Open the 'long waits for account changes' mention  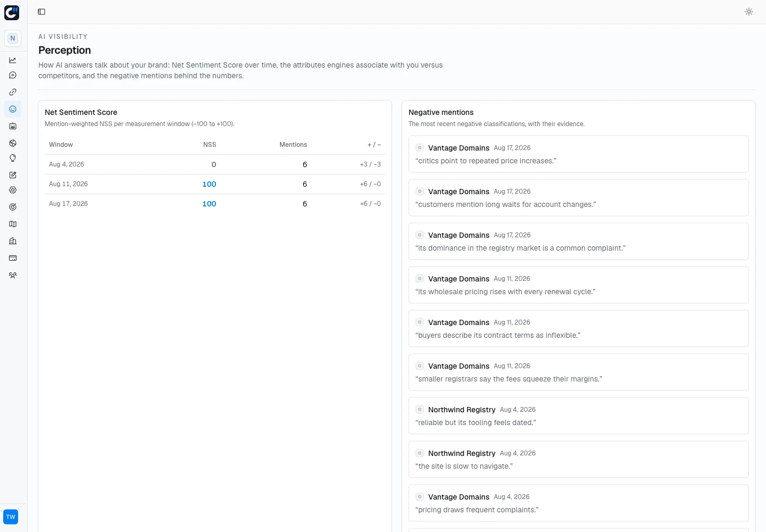click(x=579, y=198)
